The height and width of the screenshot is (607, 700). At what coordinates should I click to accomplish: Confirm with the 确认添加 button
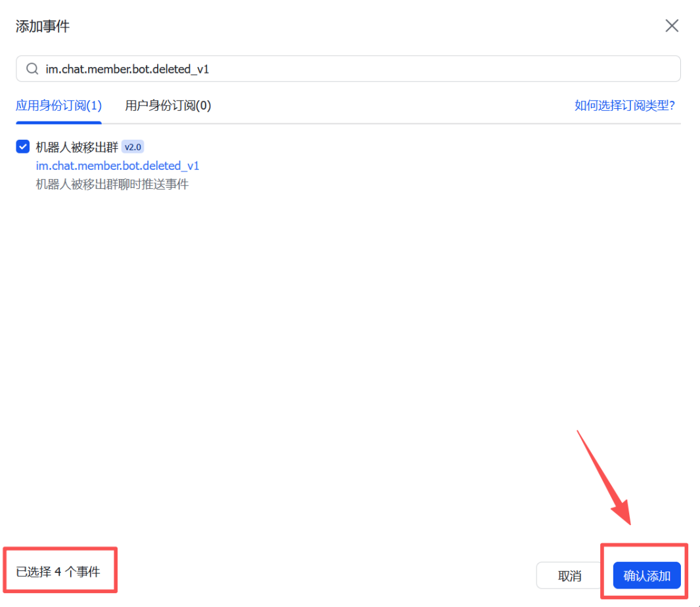pos(646,576)
